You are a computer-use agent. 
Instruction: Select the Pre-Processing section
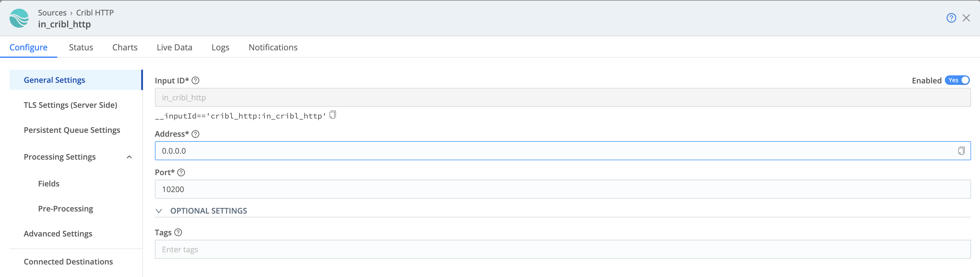65,208
